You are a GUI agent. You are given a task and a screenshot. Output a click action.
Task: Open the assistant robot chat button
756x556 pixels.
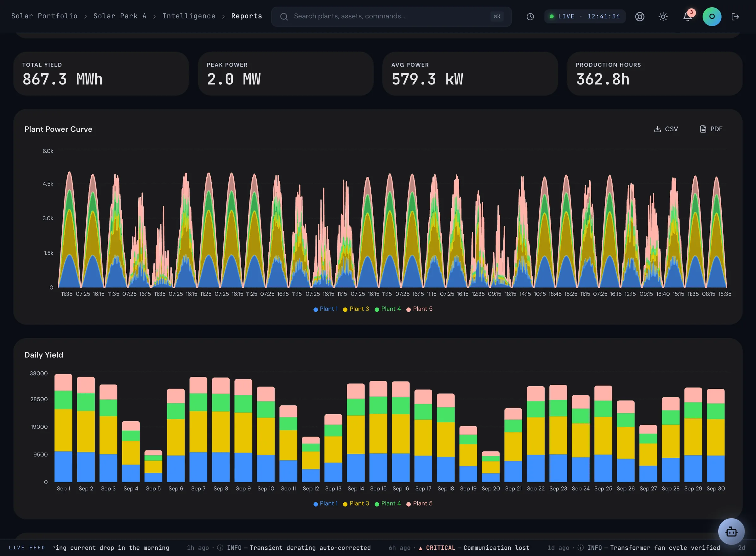pos(731,531)
